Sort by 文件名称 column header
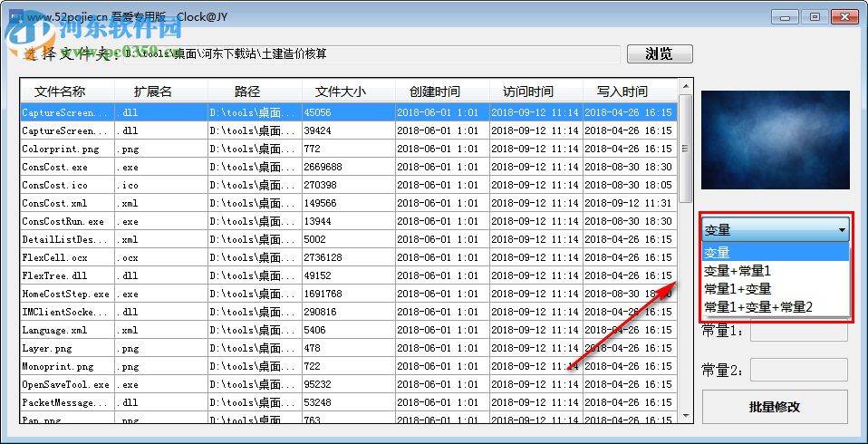The width and height of the screenshot is (868, 444). (x=67, y=92)
